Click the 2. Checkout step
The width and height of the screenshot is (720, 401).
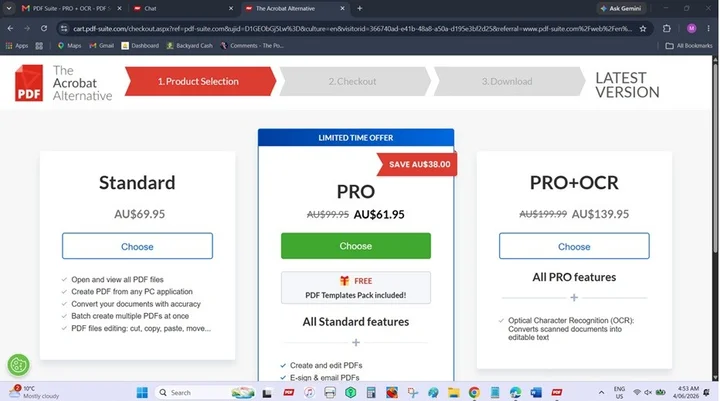pyautogui.click(x=355, y=81)
